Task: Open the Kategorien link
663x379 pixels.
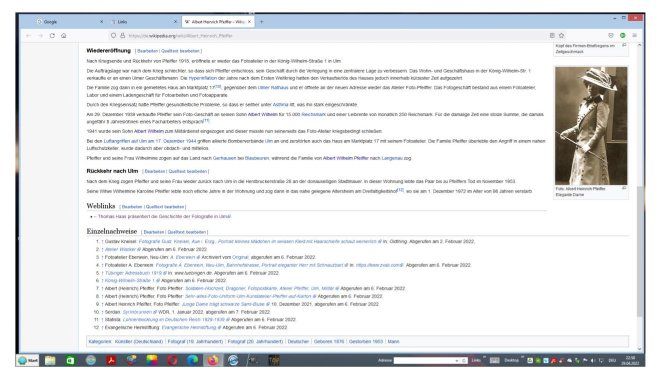Action: click(100, 341)
